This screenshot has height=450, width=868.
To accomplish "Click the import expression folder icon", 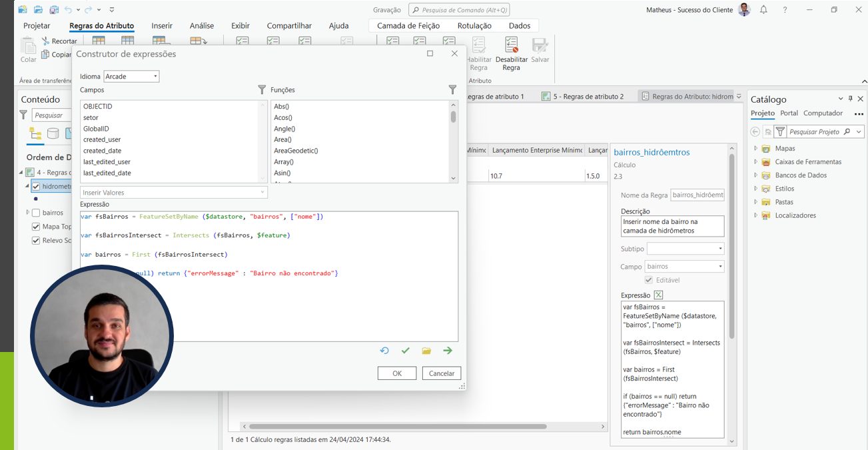I will click(426, 351).
